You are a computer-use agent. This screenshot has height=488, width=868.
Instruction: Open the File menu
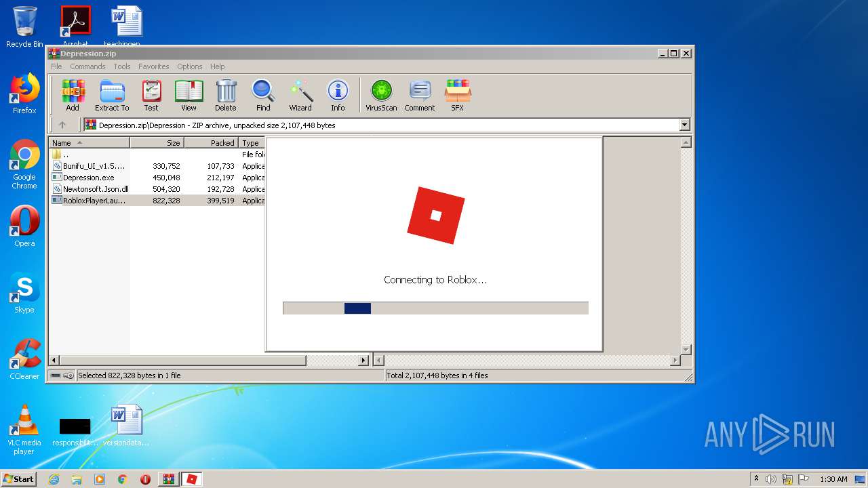point(56,66)
